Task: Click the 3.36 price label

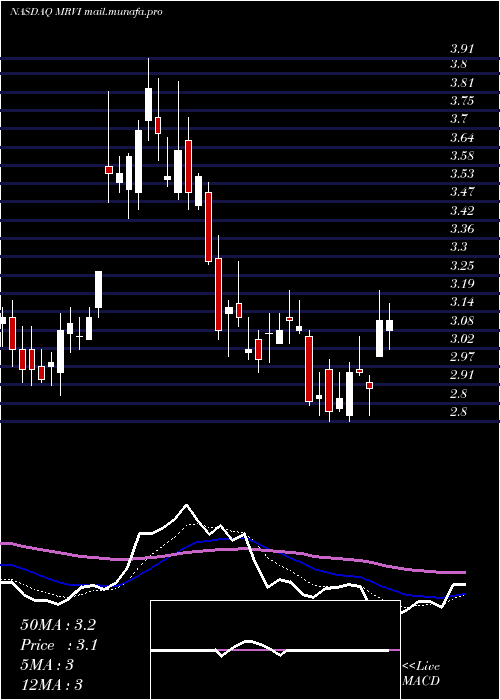Action: [462, 229]
